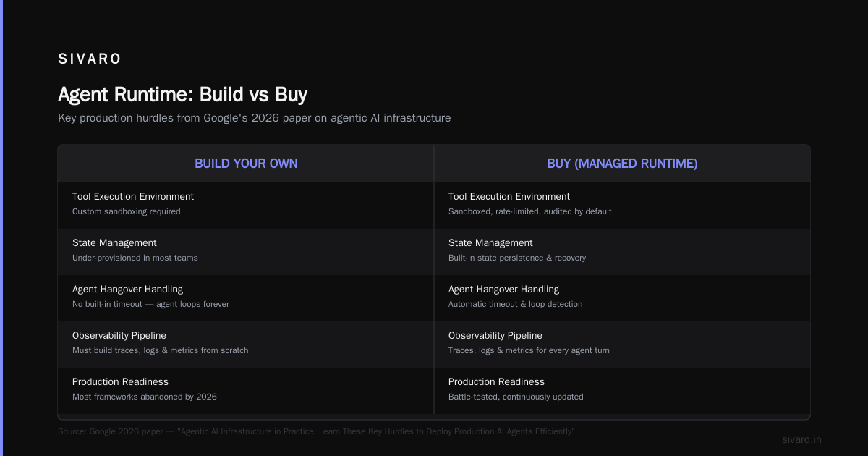
Task: Click the BUY (MANAGED RUNTIME) column header
Action: click(x=622, y=164)
